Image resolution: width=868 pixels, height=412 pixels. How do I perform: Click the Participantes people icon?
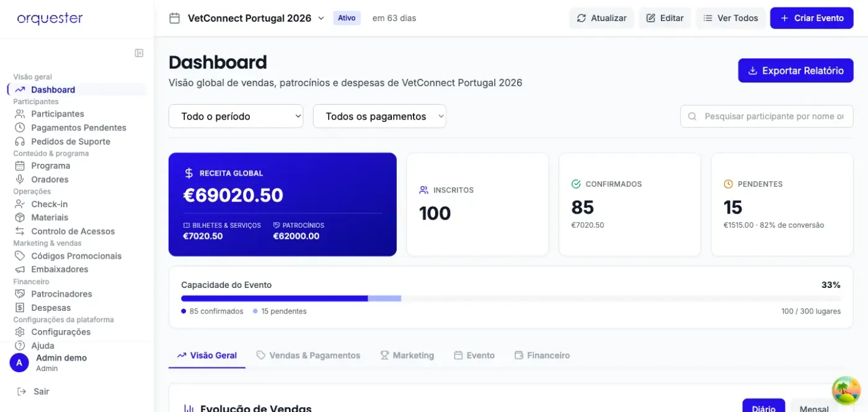pos(20,114)
